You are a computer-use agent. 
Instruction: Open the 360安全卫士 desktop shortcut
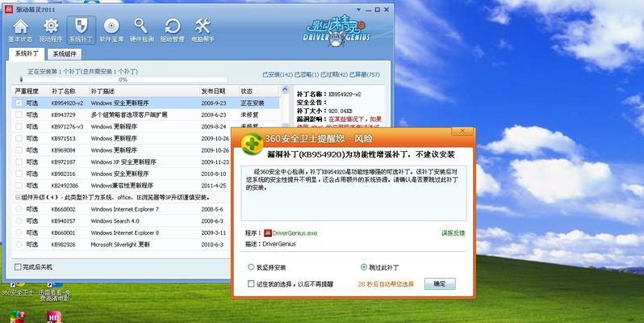[x=18, y=288]
